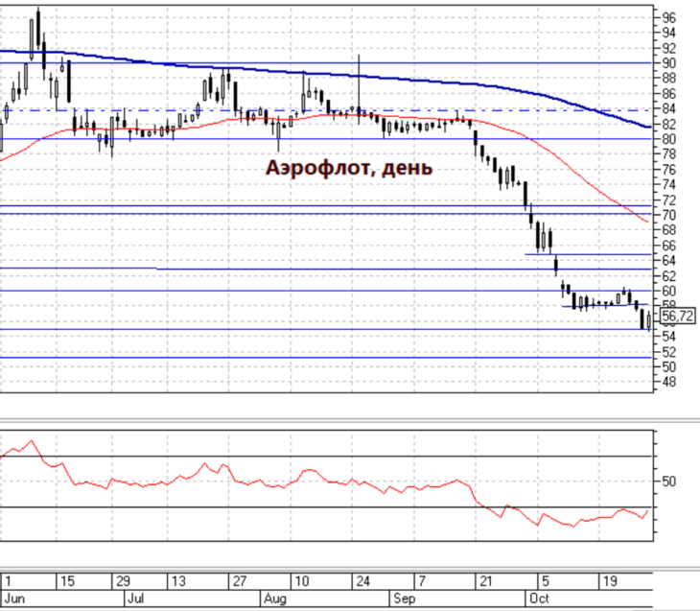This screenshot has height=611, width=700.
Task: Click price axis value 76
Action: (668, 170)
